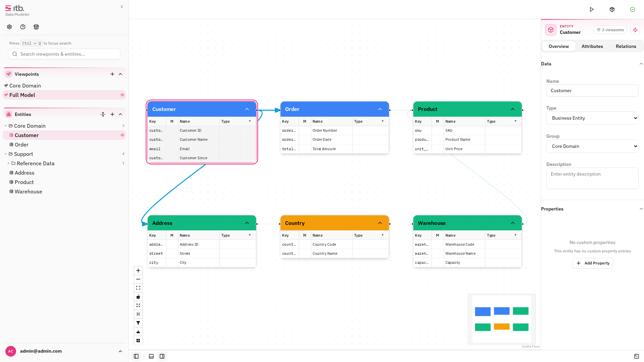
Task: Click the green check status icon
Action: pos(633,9)
